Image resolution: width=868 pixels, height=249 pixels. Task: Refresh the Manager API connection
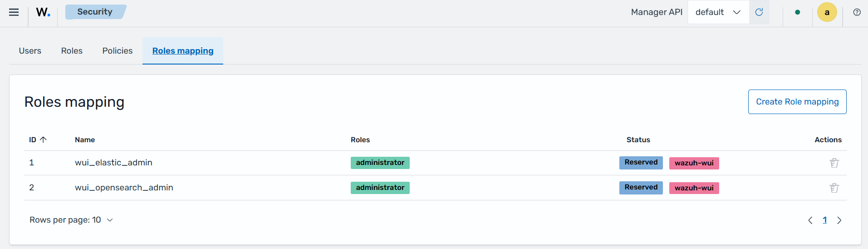point(759,12)
